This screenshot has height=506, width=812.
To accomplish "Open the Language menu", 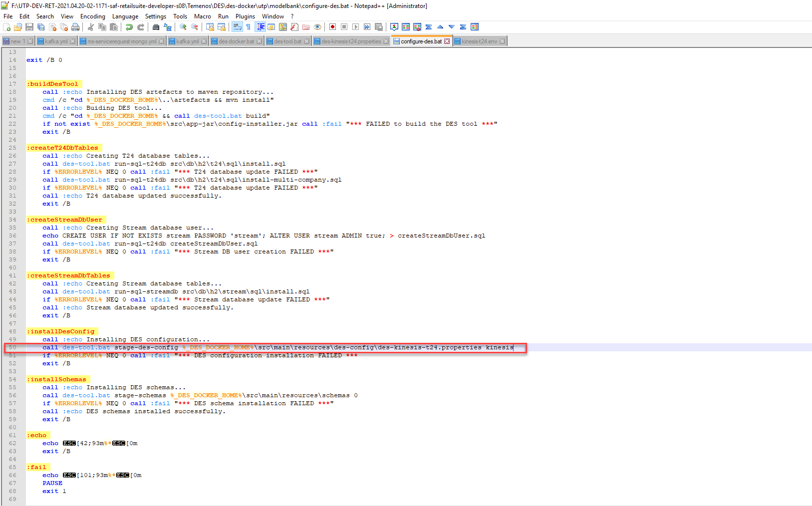I will click(x=125, y=16).
